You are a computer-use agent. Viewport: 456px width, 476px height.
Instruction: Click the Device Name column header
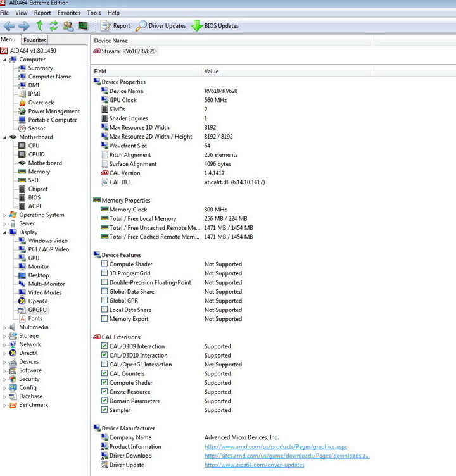(232, 41)
